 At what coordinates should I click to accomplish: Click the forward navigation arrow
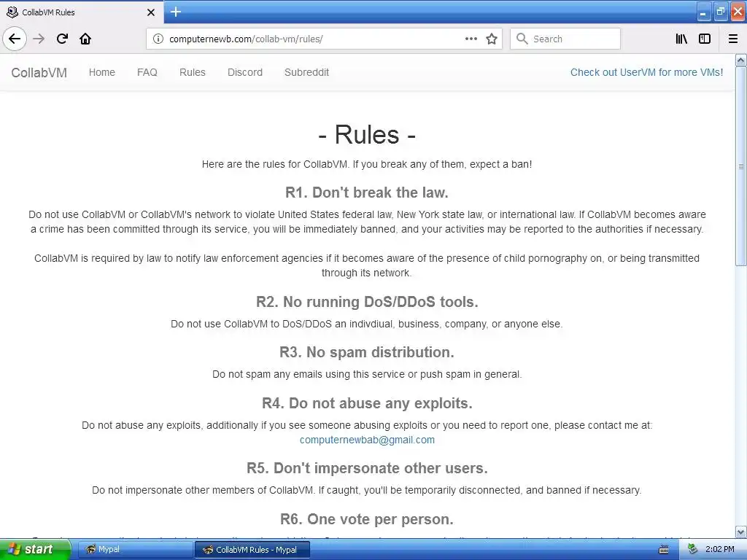[x=39, y=39]
